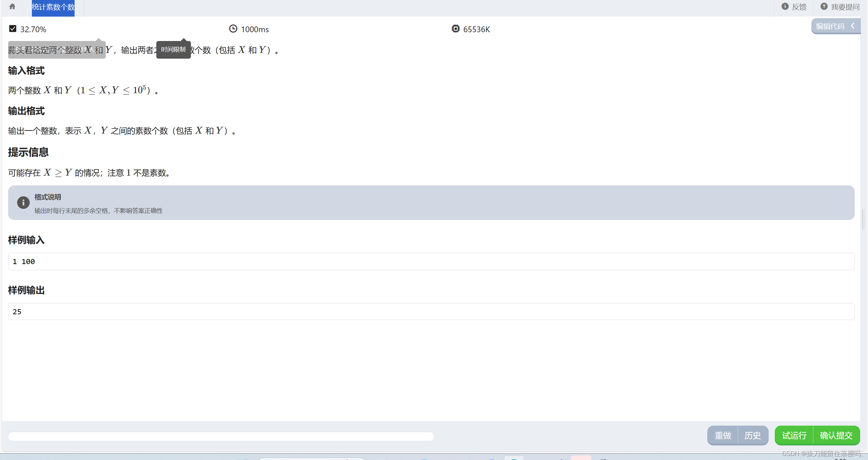The width and height of the screenshot is (868, 460).
Task: Click the info icon in the 格式说明 box
Action: tap(23, 203)
